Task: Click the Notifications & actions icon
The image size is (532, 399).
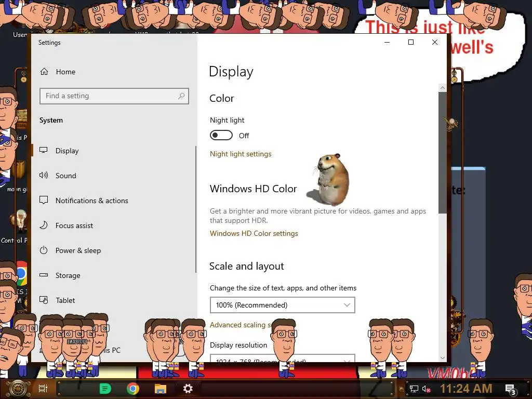Action: 44,200
